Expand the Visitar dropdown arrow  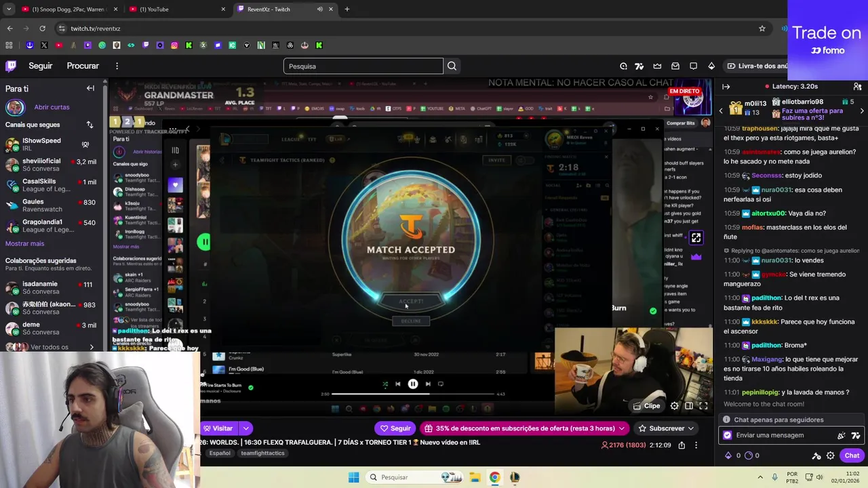tap(245, 428)
